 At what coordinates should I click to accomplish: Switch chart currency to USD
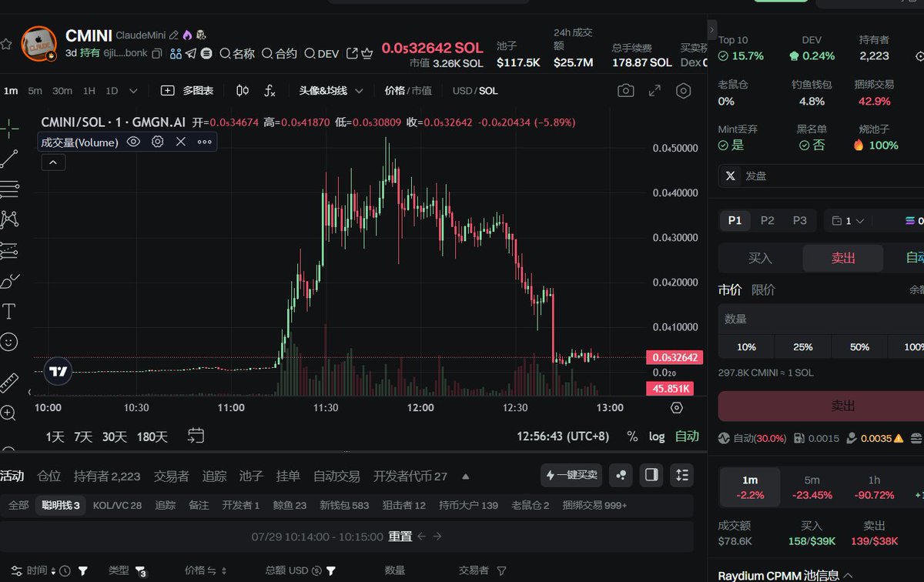coord(462,91)
